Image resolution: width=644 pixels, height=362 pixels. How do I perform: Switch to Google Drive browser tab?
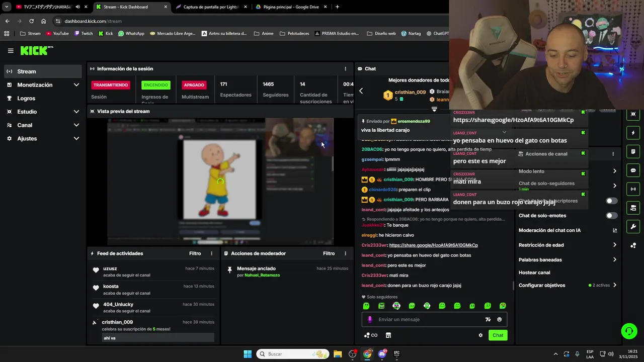[291, 7]
